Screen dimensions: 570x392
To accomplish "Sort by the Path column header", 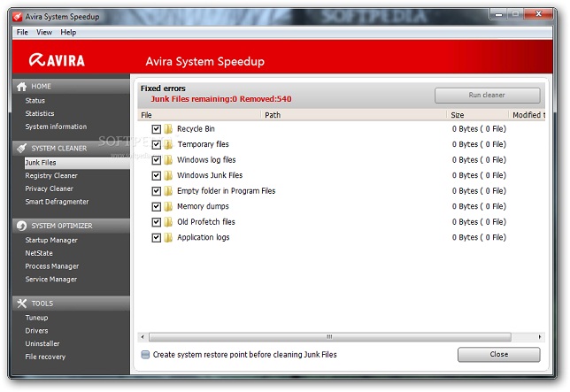I will 354,115.
